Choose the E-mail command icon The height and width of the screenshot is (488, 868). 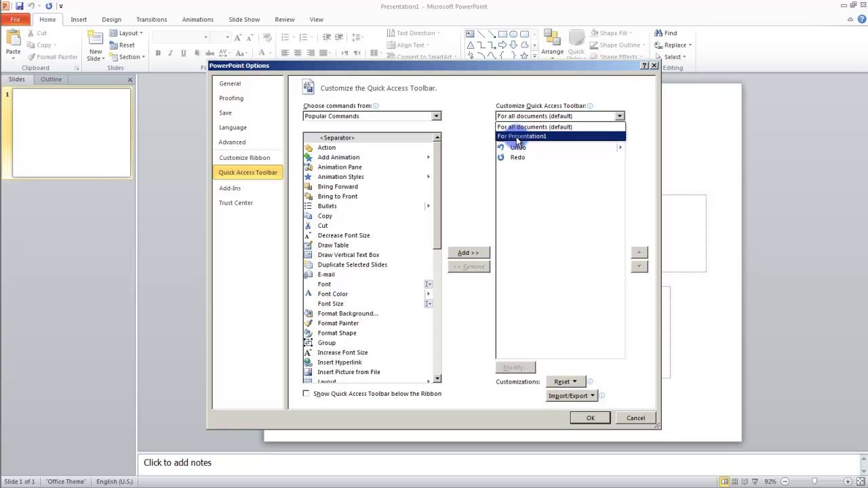[x=309, y=274]
